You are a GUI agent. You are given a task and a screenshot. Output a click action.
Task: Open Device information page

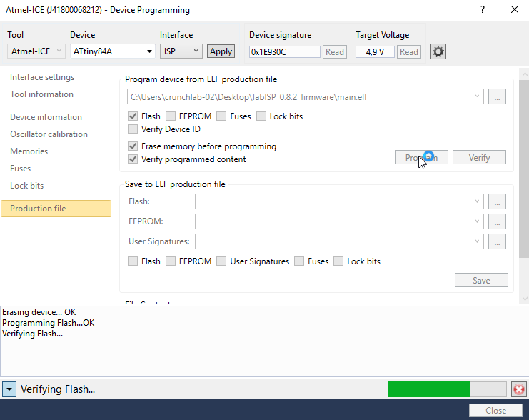(46, 117)
